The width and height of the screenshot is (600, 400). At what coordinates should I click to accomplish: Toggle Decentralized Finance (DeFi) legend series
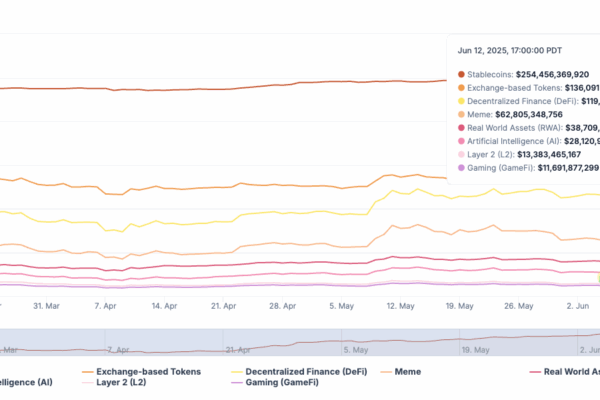(306, 372)
